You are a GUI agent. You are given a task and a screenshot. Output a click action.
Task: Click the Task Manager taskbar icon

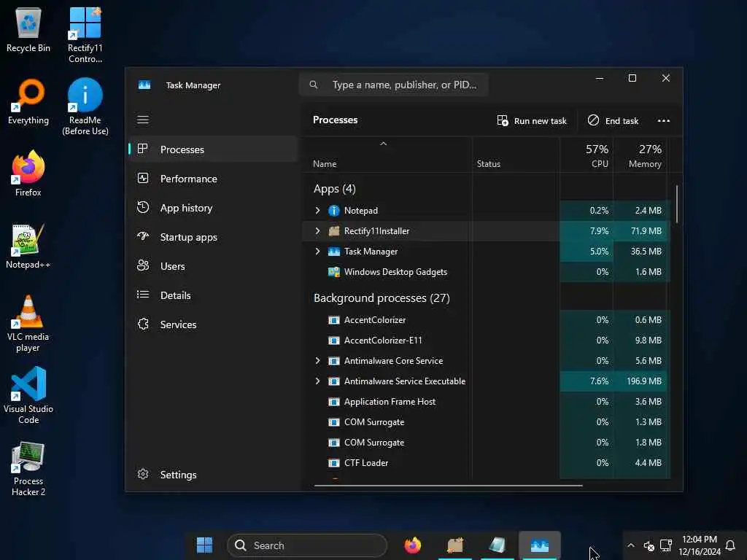540,545
